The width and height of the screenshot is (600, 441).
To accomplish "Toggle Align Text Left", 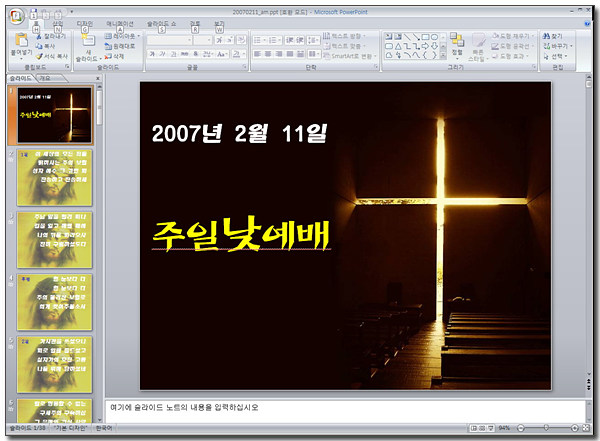I will coord(257,54).
